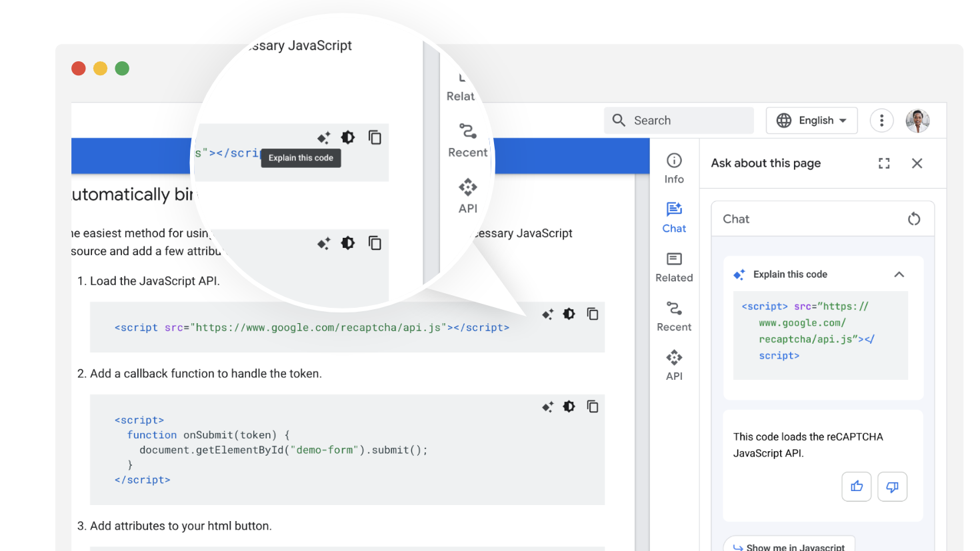This screenshot has height=551, width=980.
Task: Expand the chat panel to fullscreen
Action: 884,163
